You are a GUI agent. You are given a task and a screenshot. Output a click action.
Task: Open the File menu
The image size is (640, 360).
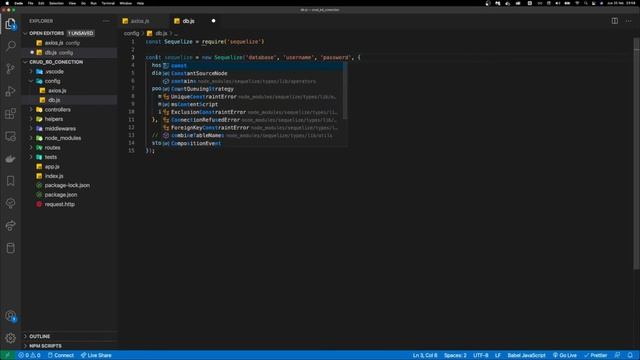coord(31,3)
